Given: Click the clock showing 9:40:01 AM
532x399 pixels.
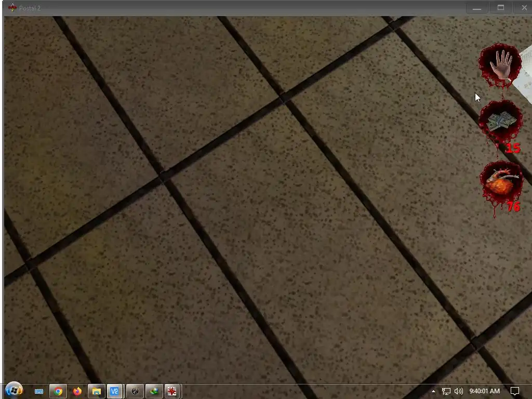Looking at the screenshot, I should pos(485,391).
